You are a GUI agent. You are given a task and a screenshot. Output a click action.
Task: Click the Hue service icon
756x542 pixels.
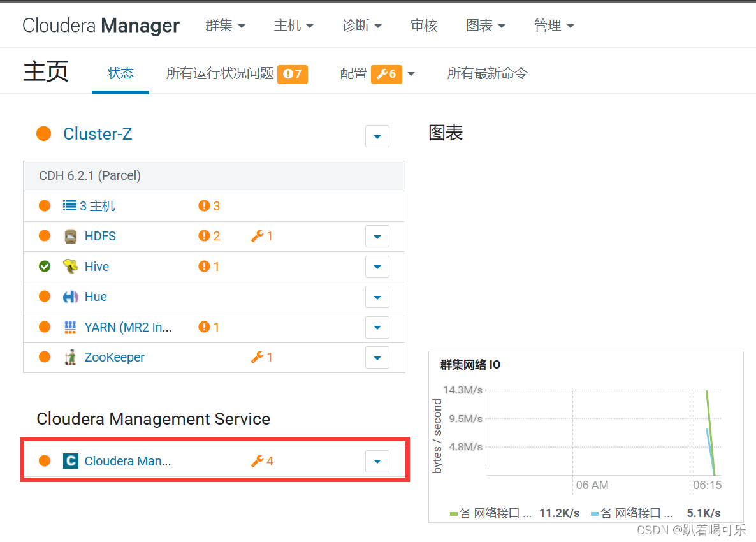coord(70,297)
